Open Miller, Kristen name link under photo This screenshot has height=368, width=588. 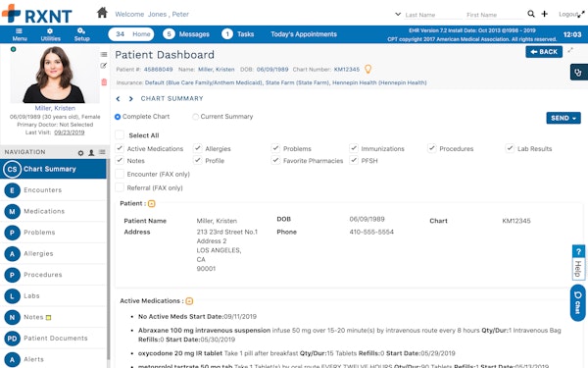(x=55, y=108)
